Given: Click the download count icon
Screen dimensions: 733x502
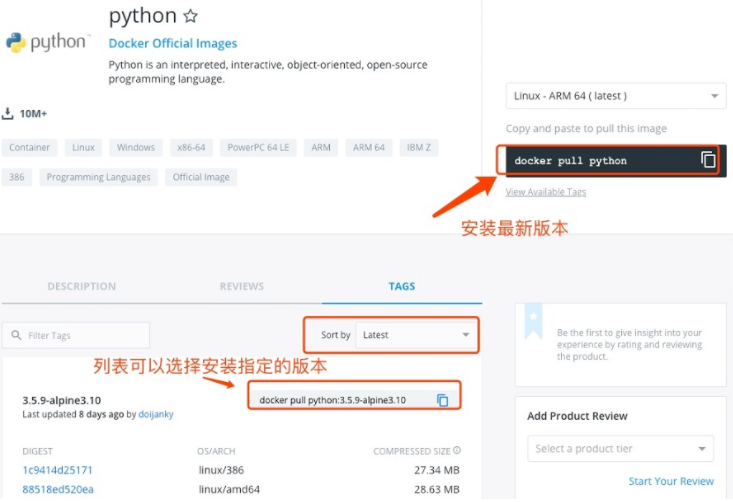Looking at the screenshot, I should click(x=7, y=114).
